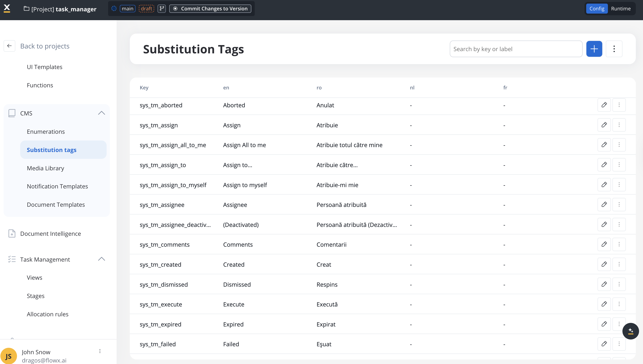
Task: Go to Notification Templates menu item
Action: pos(57,186)
